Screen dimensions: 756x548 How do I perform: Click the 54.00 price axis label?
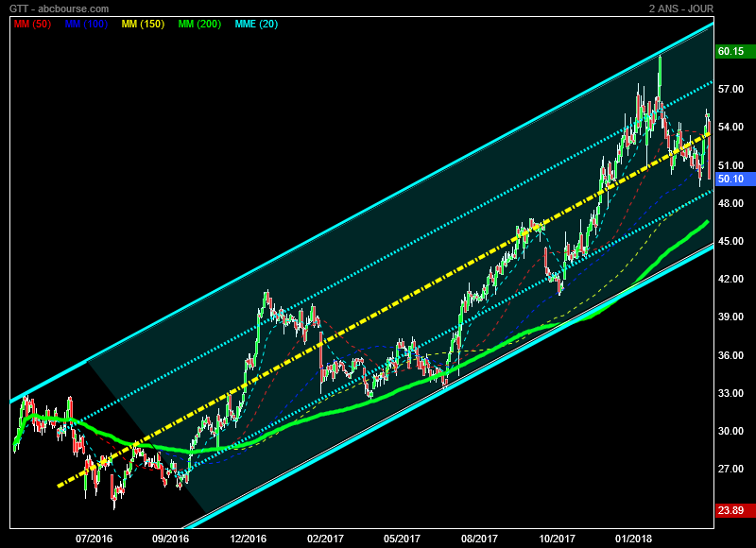(x=730, y=127)
